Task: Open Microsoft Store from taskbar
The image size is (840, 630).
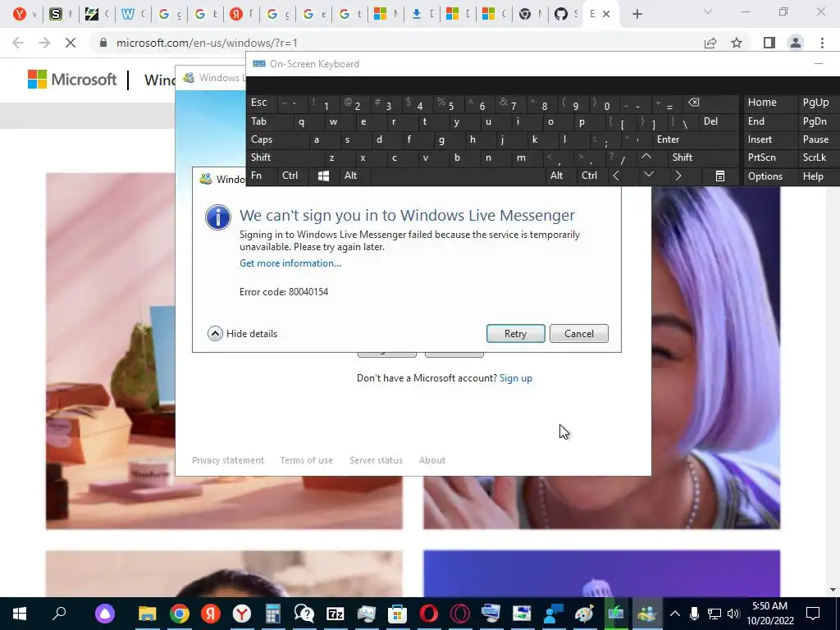Action: click(x=397, y=614)
